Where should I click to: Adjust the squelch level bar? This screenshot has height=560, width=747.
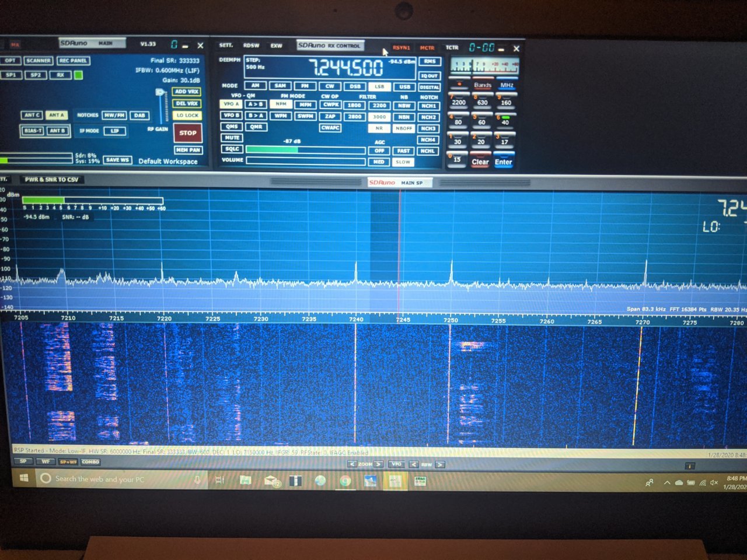tap(306, 150)
